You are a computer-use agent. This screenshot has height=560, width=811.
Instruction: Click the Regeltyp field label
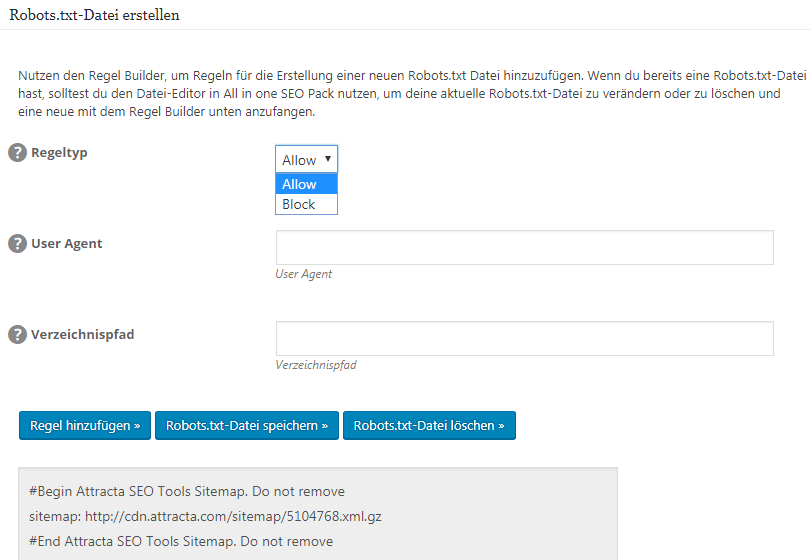click(x=59, y=153)
